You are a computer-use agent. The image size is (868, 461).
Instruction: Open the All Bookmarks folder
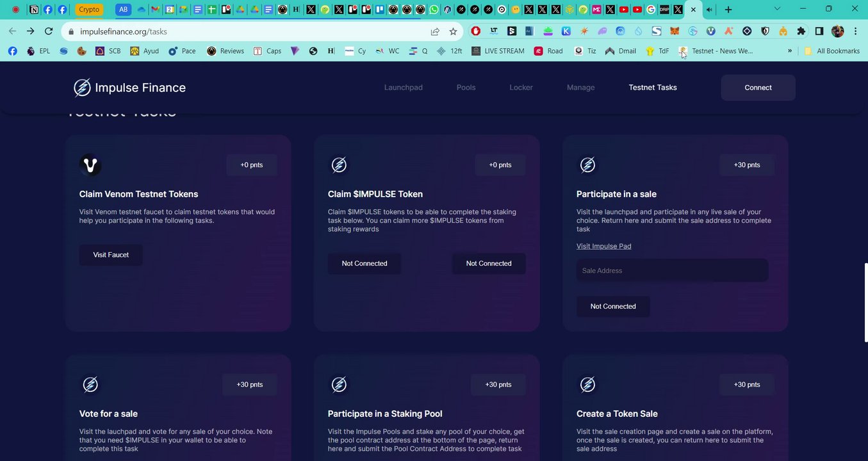tap(832, 51)
